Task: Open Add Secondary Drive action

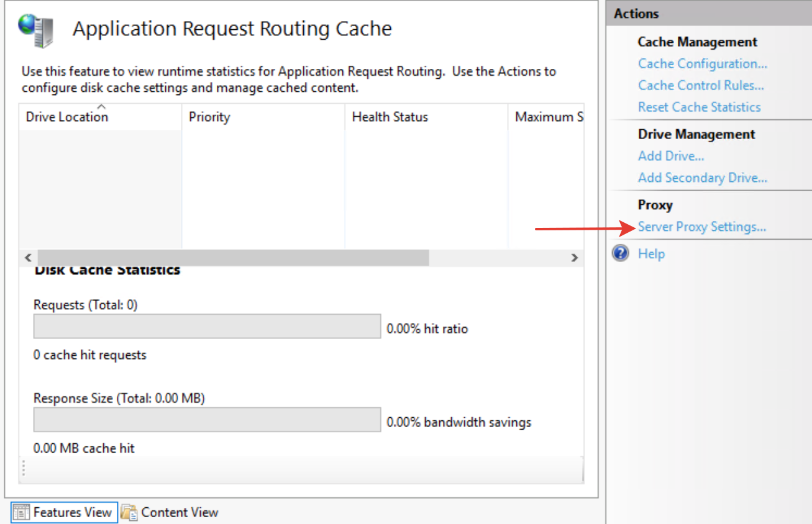Action: point(703,178)
